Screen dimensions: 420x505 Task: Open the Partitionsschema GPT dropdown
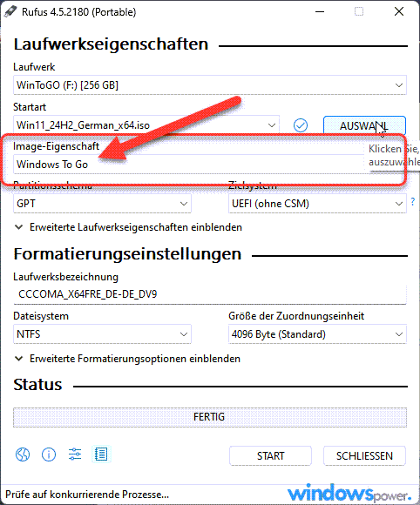(102, 204)
